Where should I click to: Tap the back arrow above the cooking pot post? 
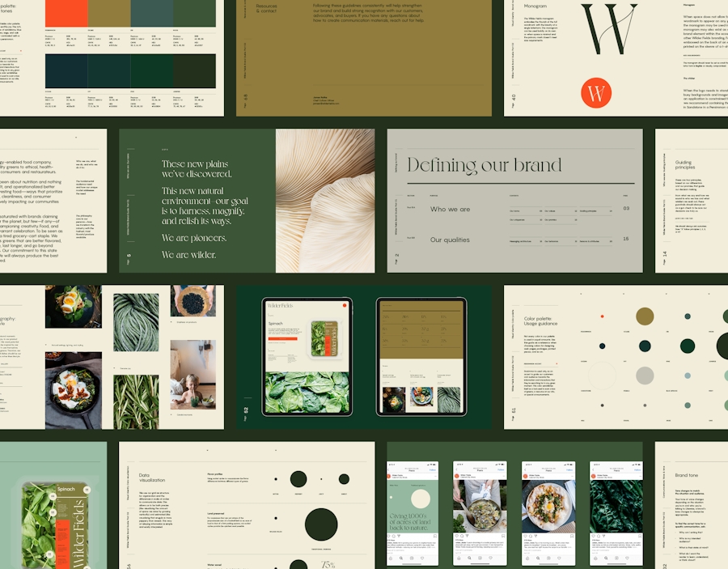tap(456, 470)
